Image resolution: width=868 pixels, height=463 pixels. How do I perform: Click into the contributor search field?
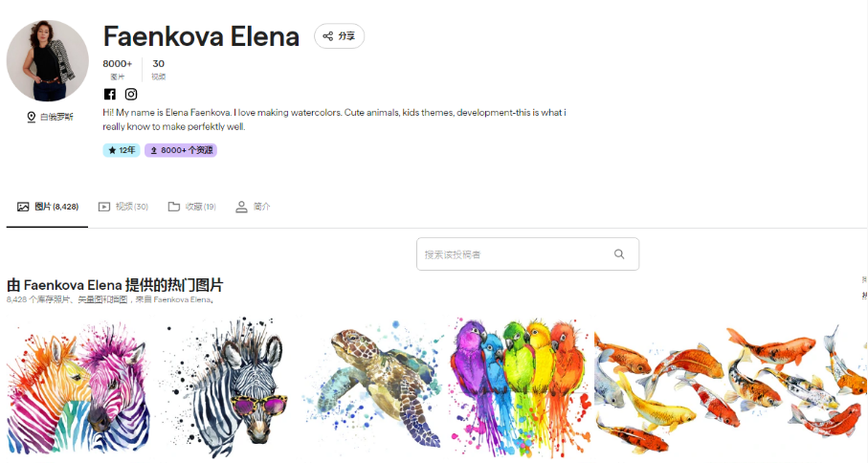[527, 254]
